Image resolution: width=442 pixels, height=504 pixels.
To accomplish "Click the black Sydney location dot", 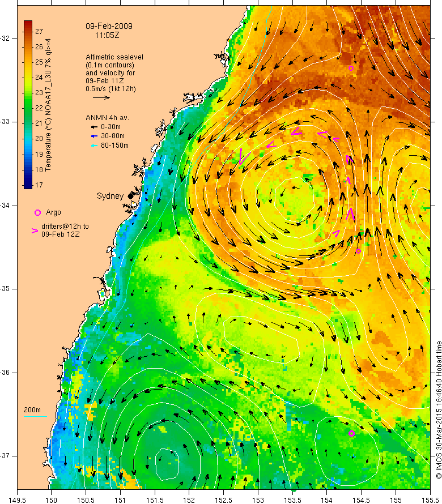I will [130, 196].
